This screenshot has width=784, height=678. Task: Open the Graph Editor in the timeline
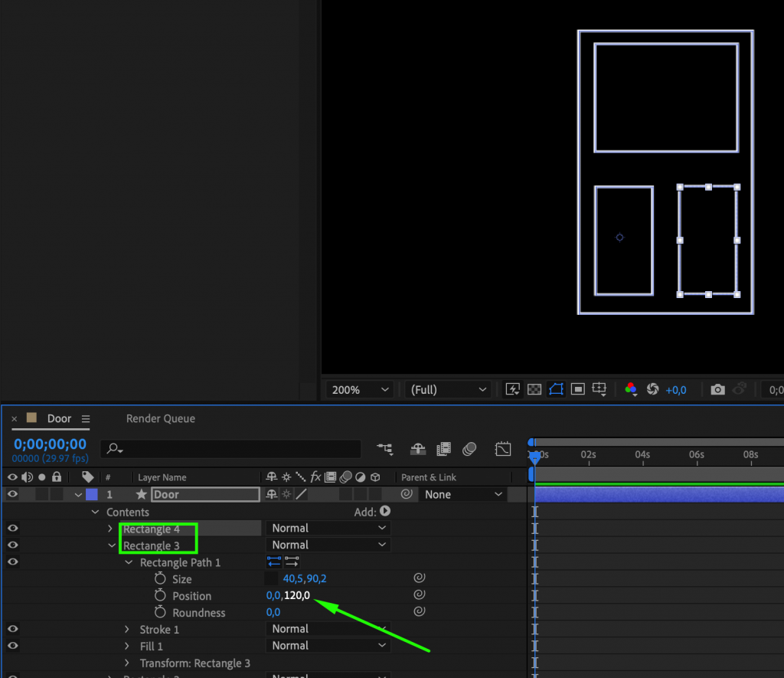(503, 450)
